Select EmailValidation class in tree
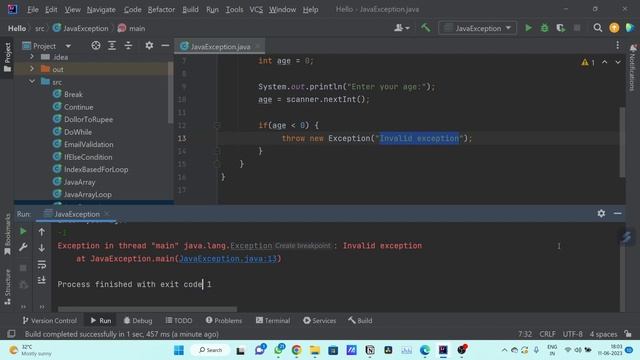Screen dimensions: 640x360 [x=88, y=144]
